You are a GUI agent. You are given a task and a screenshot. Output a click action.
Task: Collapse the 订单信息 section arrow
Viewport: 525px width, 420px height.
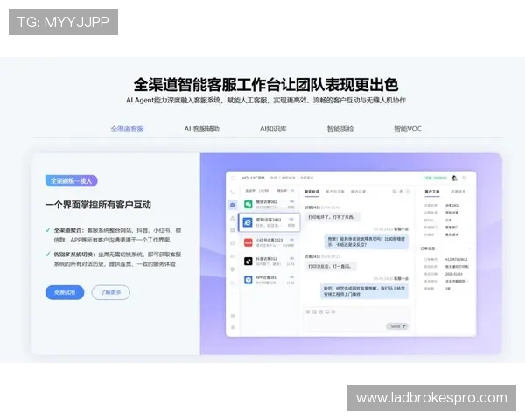point(469,248)
